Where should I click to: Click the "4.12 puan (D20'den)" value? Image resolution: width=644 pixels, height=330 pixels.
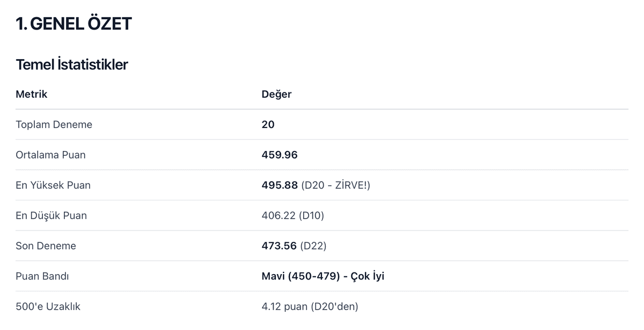coord(310,307)
